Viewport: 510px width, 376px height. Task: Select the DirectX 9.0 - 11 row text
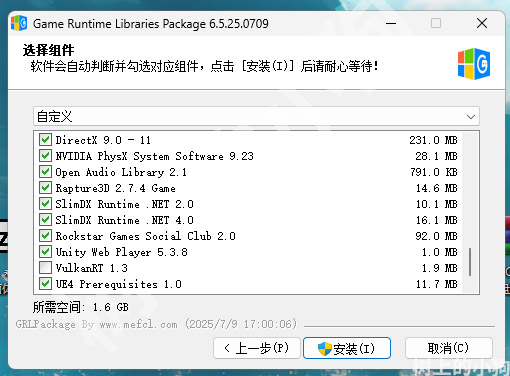point(103,140)
